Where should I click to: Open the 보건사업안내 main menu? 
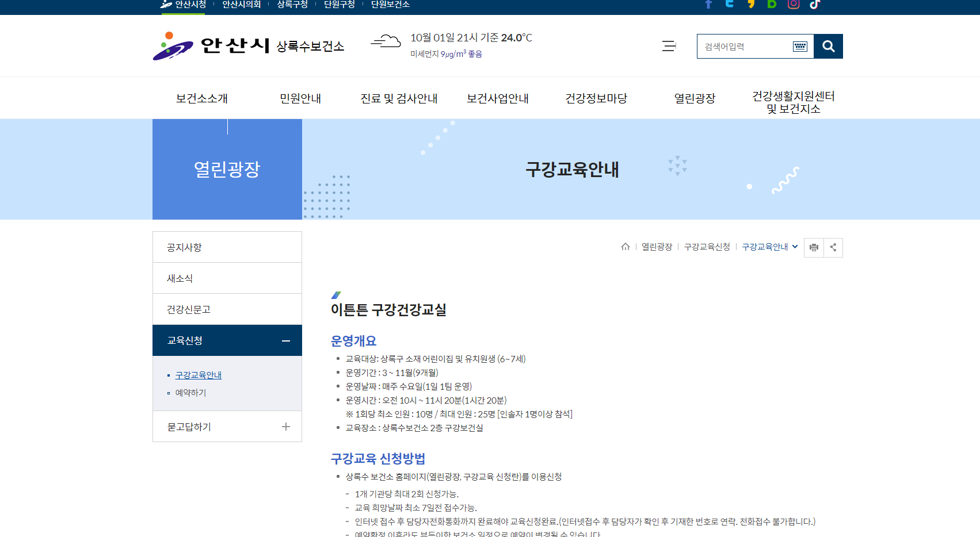coord(498,98)
